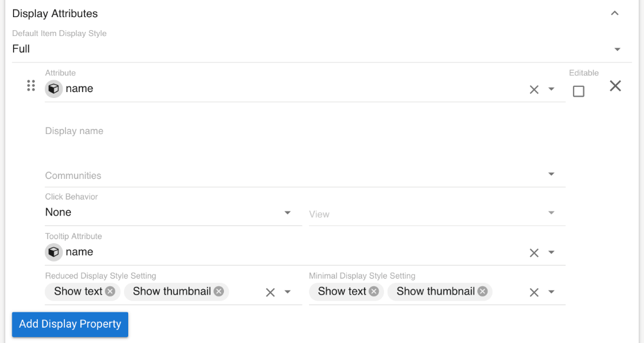The width and height of the screenshot is (644, 343).
Task: Click the drag handle for name attribute row
Action: pyautogui.click(x=31, y=86)
